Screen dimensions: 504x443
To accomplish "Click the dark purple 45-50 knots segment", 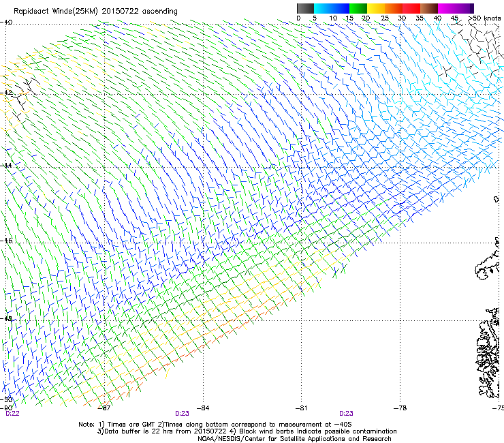I will tap(464, 8).
